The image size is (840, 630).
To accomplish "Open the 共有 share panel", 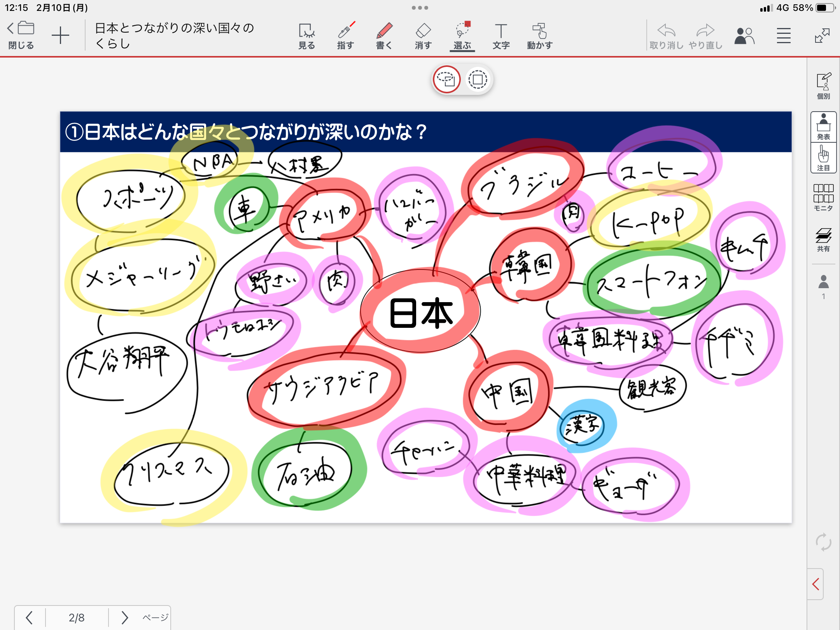I will coord(823,240).
